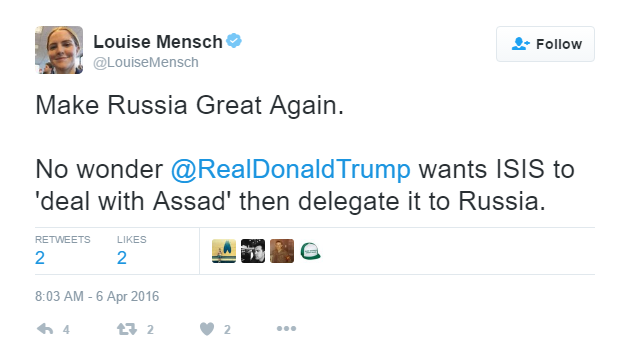Open the third liker's brown avatar
Viewport: 632px width, 360px height.
click(282, 251)
